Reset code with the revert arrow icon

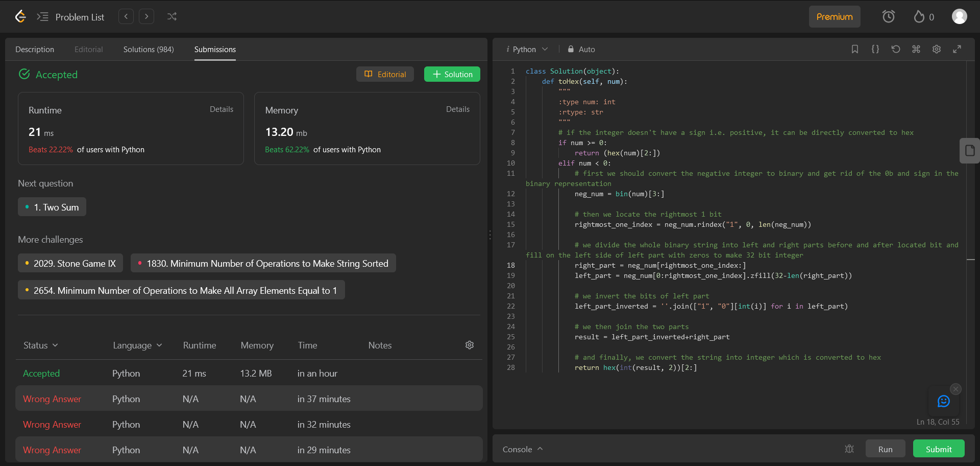click(x=896, y=49)
